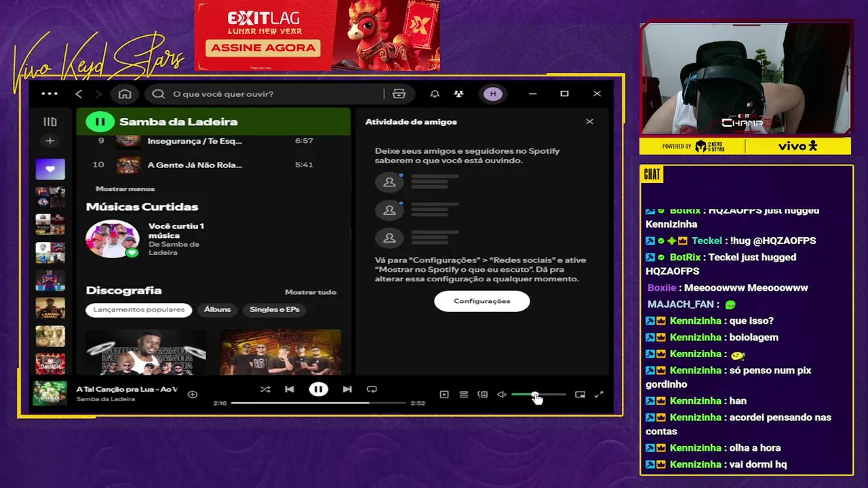Click 'Mostrar tudo' in Discografia
The width and height of the screenshot is (868, 488).
pos(311,292)
